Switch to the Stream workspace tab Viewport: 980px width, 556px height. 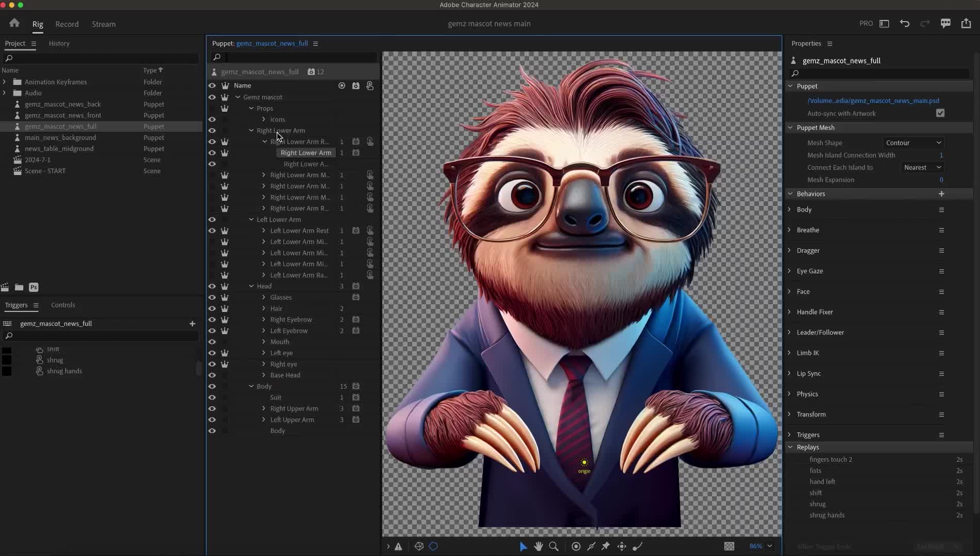point(104,24)
